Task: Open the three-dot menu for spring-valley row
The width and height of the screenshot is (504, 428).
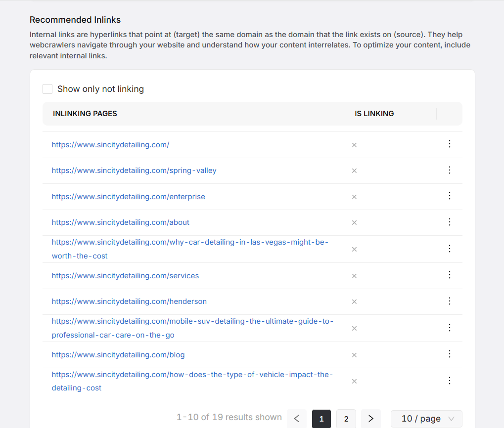Action: point(450,170)
